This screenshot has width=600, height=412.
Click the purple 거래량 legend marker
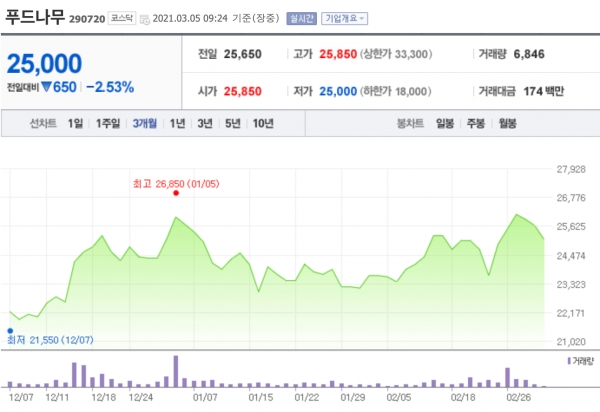pos(569,361)
